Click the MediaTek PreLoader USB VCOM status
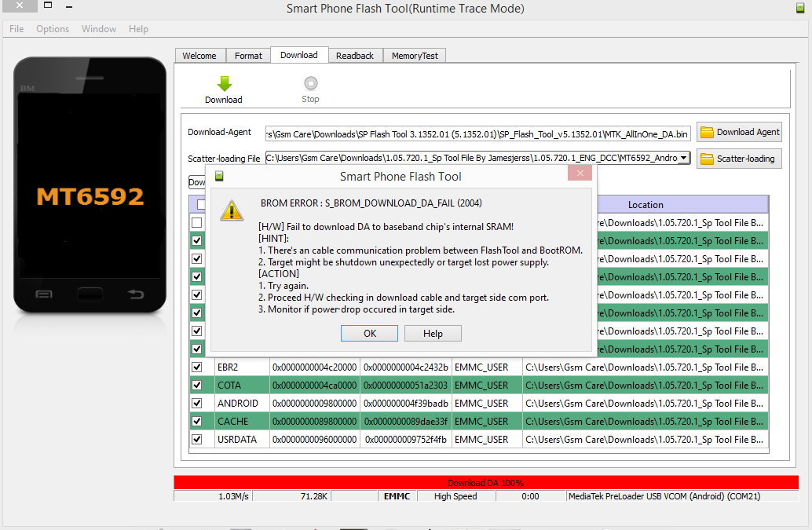Screen dimensions: 812x530 682,496
